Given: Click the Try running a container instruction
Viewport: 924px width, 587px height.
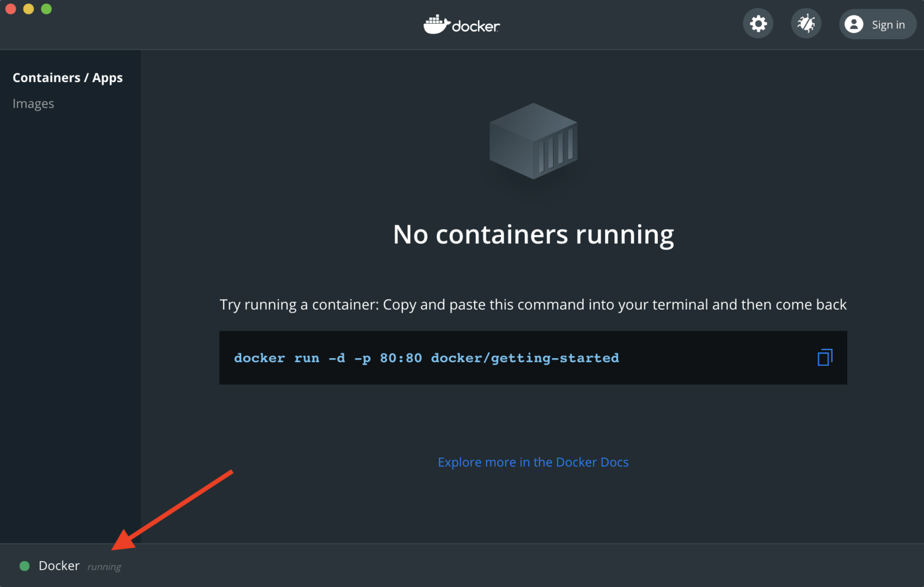Looking at the screenshot, I should pos(533,304).
